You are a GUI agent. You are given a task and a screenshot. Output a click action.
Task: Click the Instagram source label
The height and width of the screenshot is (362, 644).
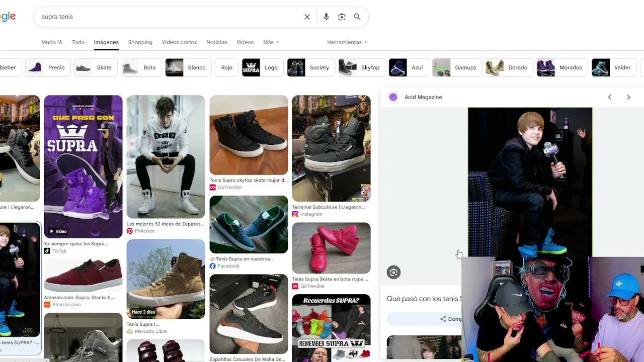coord(307,214)
